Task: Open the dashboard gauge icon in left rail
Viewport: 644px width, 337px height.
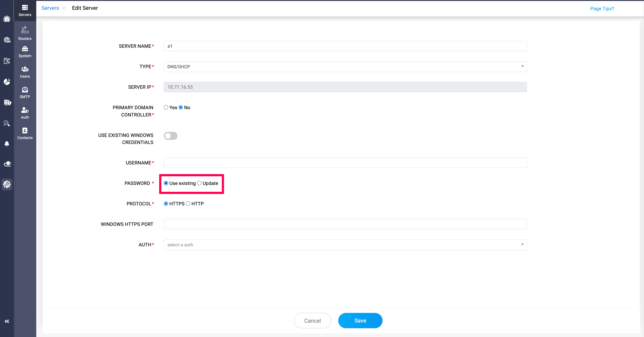Action: pos(7,19)
